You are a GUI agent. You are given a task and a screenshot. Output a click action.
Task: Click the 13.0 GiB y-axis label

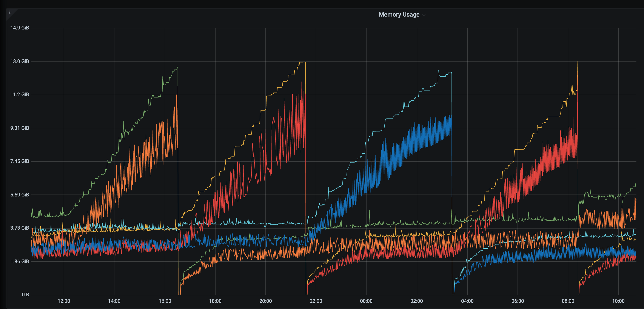pyautogui.click(x=20, y=61)
